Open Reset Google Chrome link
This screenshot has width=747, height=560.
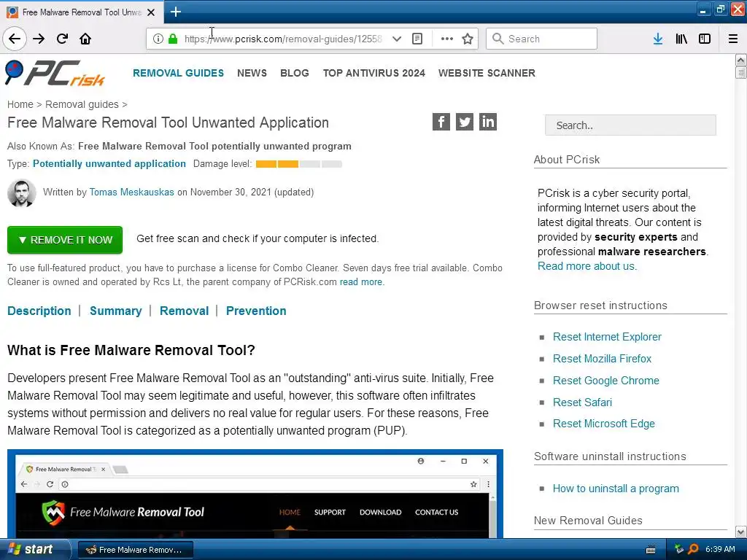coord(606,381)
